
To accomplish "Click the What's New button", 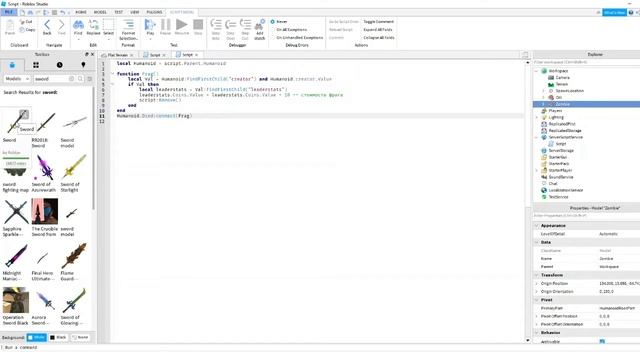I will (x=614, y=13).
